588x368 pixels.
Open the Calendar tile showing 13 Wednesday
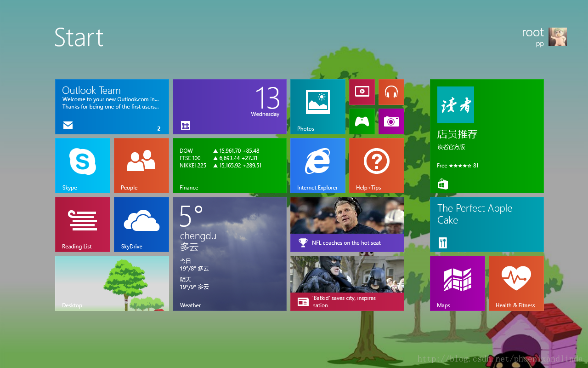pos(230,107)
